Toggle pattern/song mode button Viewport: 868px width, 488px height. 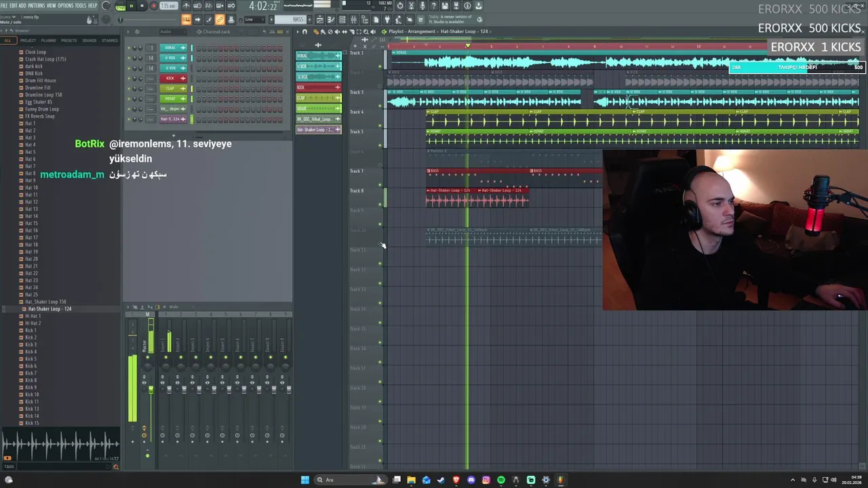click(121, 6)
